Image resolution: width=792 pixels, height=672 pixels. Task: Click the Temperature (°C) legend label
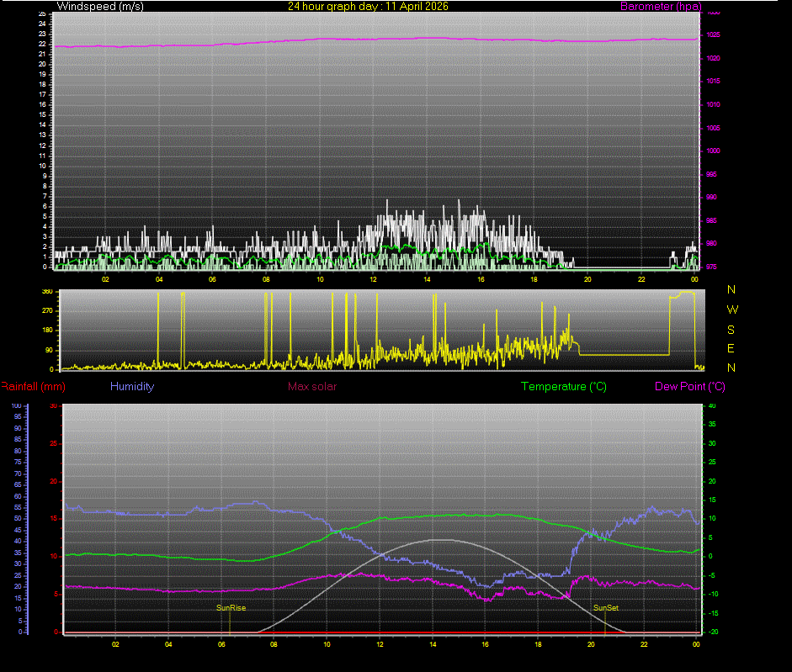(564, 386)
